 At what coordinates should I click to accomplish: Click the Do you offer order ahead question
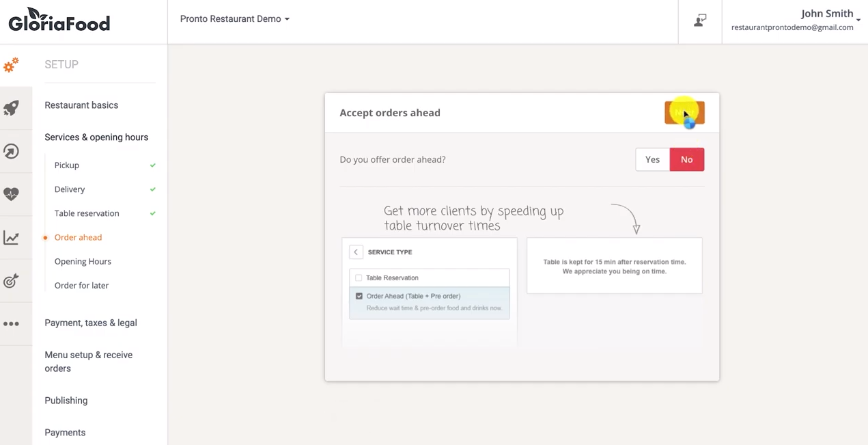tap(393, 159)
